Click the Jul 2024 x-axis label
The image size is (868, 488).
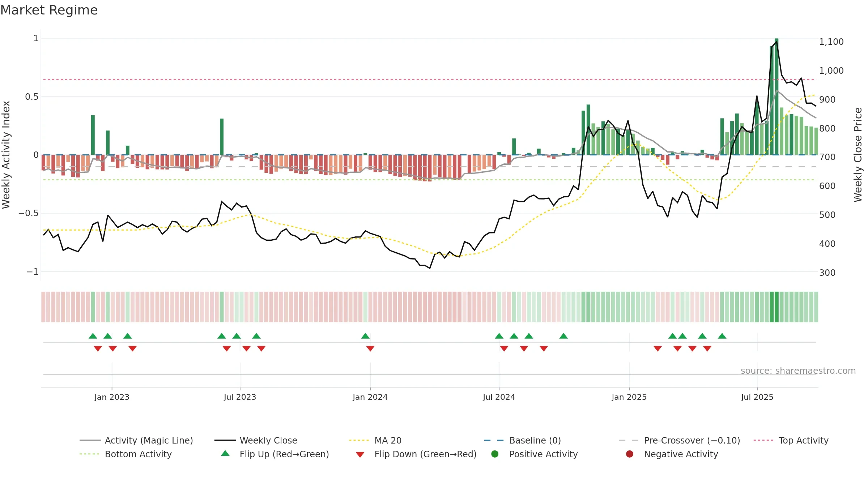click(x=499, y=397)
